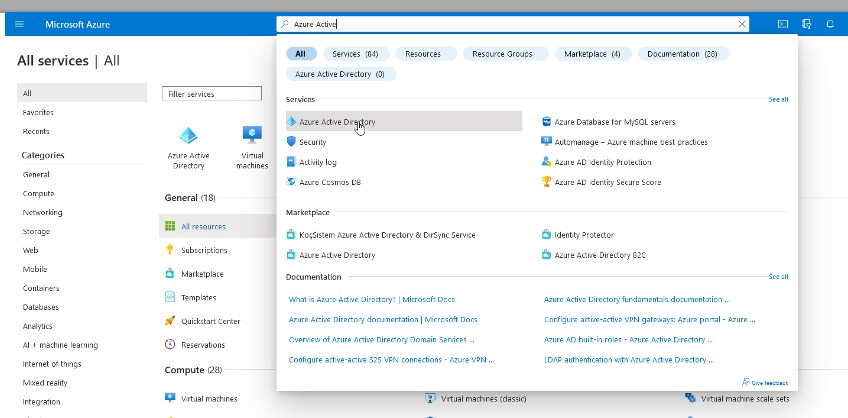848x418 pixels.
Task: Click the KoçSistem marketplace bag icon
Action: [291, 235]
